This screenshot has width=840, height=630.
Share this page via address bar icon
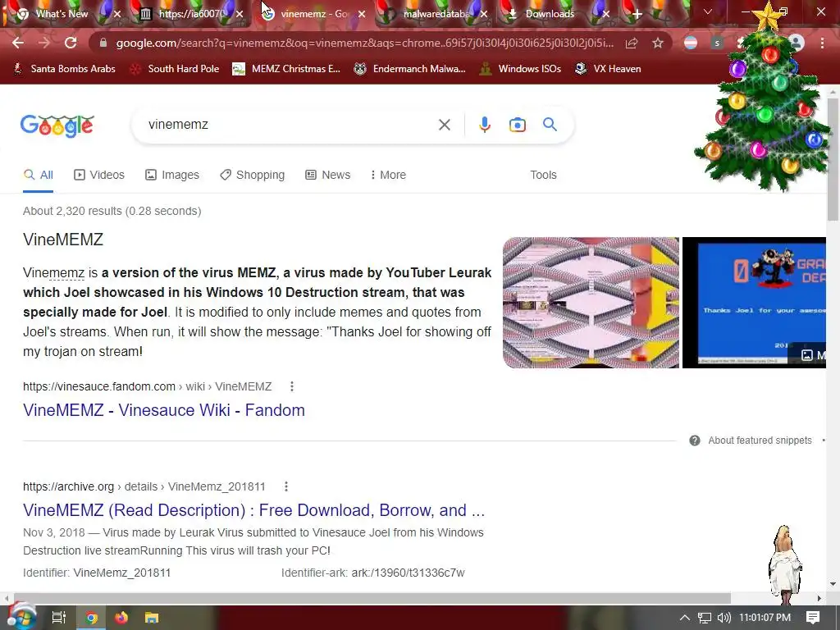[632, 43]
